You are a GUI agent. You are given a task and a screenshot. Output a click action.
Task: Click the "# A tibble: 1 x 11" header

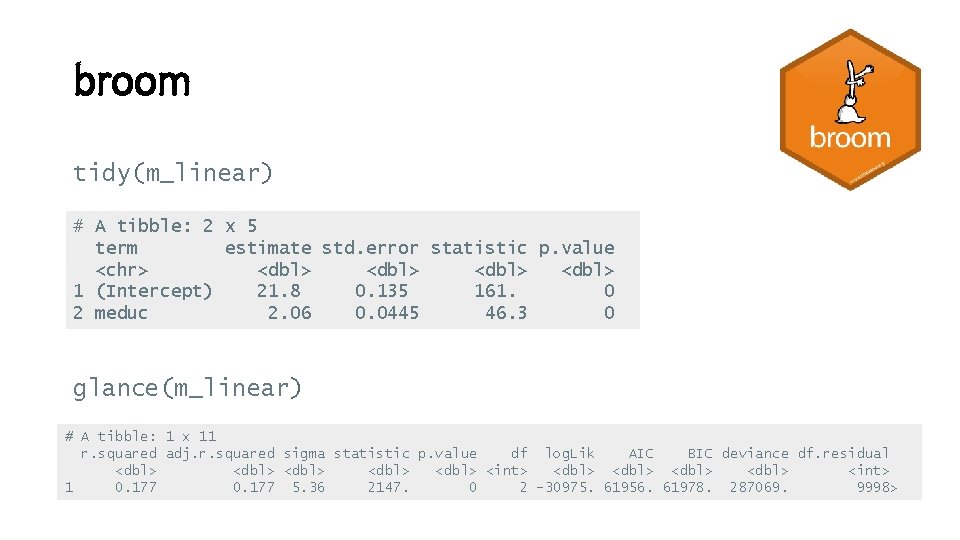coord(140,436)
